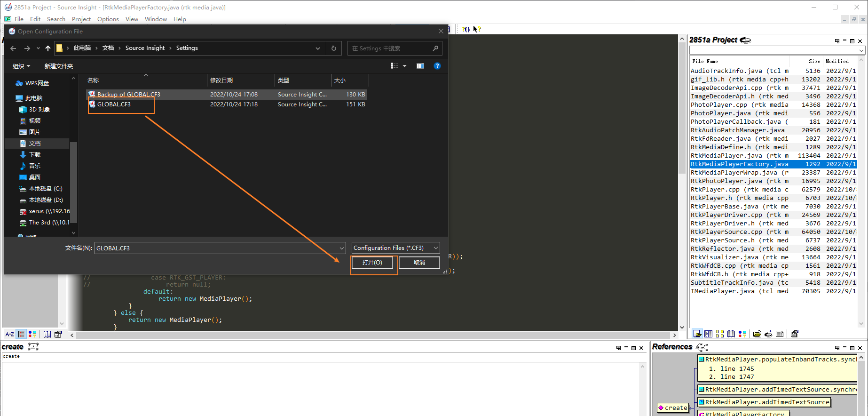Switch project panel to folder browser view

click(x=709, y=334)
